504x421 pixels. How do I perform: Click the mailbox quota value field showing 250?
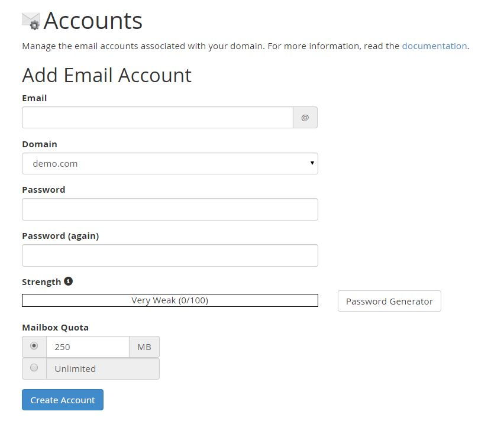[x=88, y=346]
